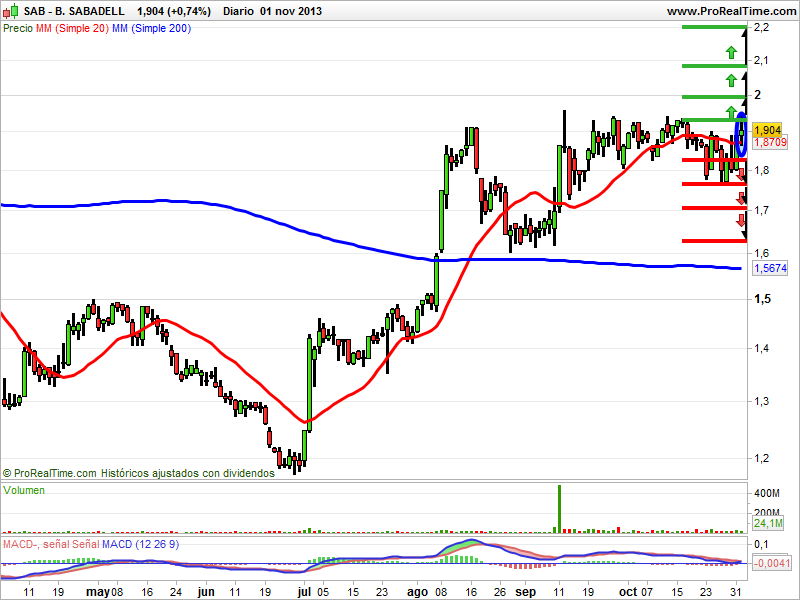800x600 pixels.
Task: Click '© ProRealTime.com Históricos ajustados con dividendos' note
Action: tap(139, 473)
